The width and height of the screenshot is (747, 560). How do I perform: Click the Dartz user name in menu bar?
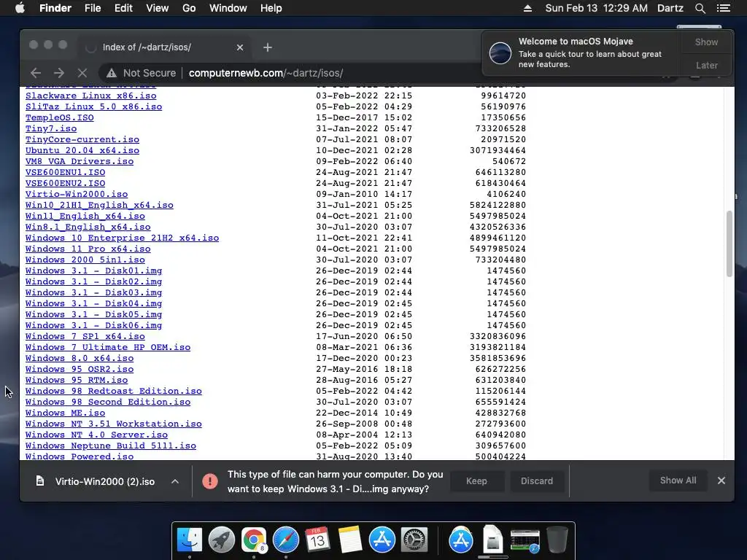click(x=670, y=8)
